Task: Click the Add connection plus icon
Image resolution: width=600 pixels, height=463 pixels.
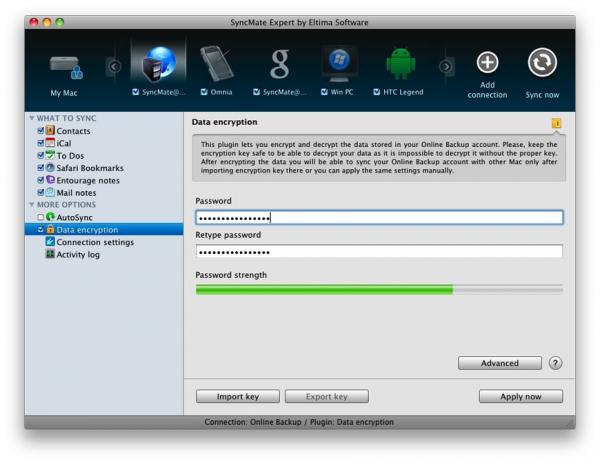Action: coord(487,62)
